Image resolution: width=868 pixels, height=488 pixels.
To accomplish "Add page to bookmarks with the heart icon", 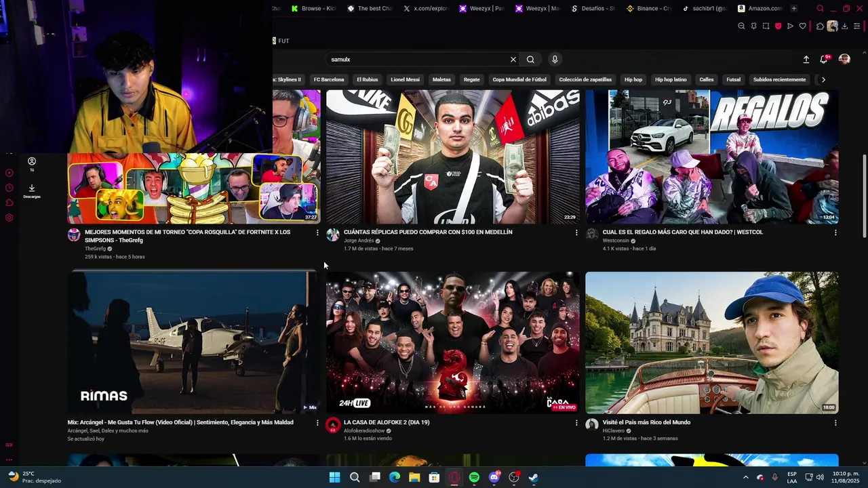I will pos(803,26).
